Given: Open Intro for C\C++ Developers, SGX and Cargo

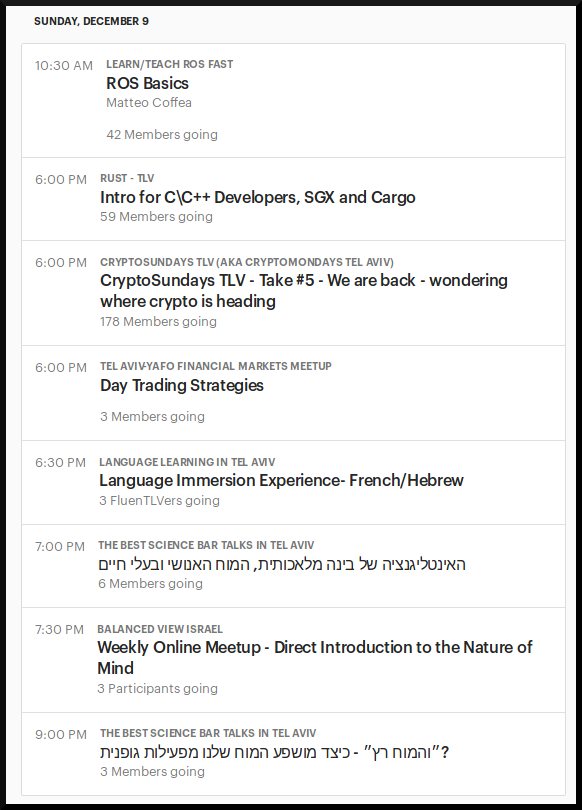Looking at the screenshot, I should [258, 197].
